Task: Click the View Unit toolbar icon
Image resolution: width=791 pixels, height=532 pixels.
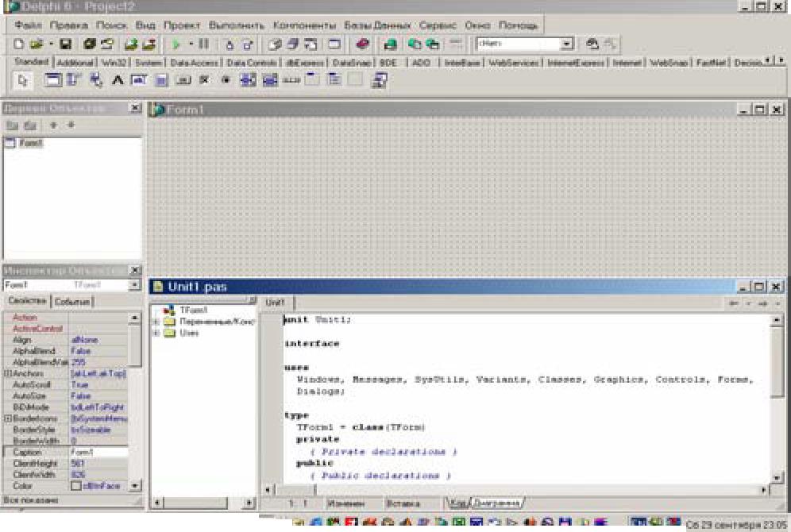Action: tap(275, 44)
